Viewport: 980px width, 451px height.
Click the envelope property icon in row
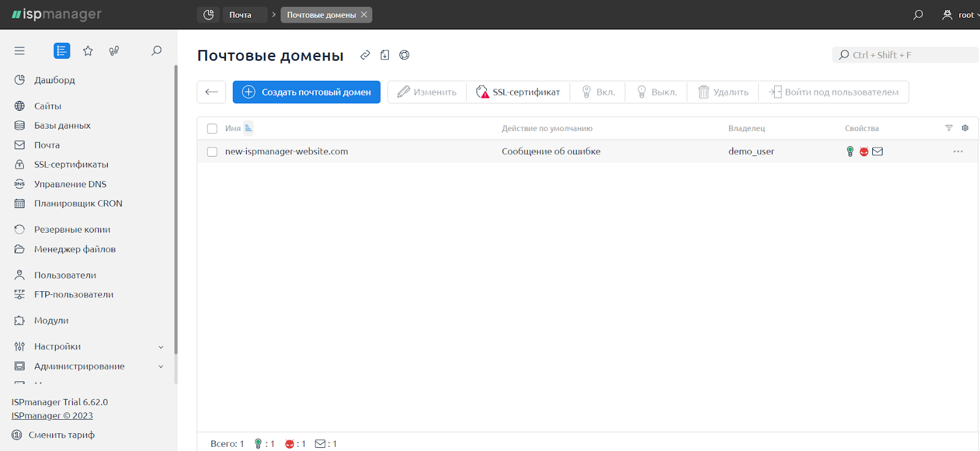click(878, 151)
